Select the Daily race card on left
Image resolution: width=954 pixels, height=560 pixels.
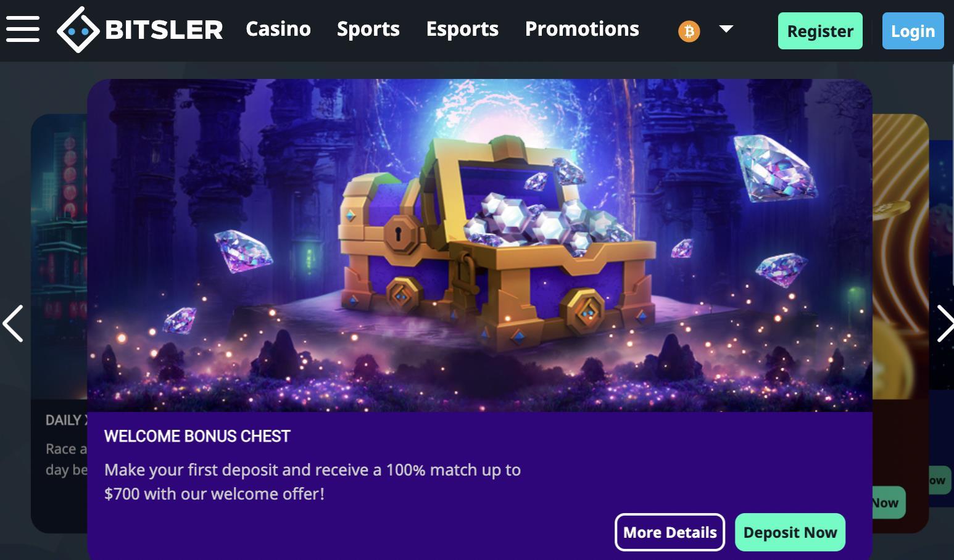[59, 323]
